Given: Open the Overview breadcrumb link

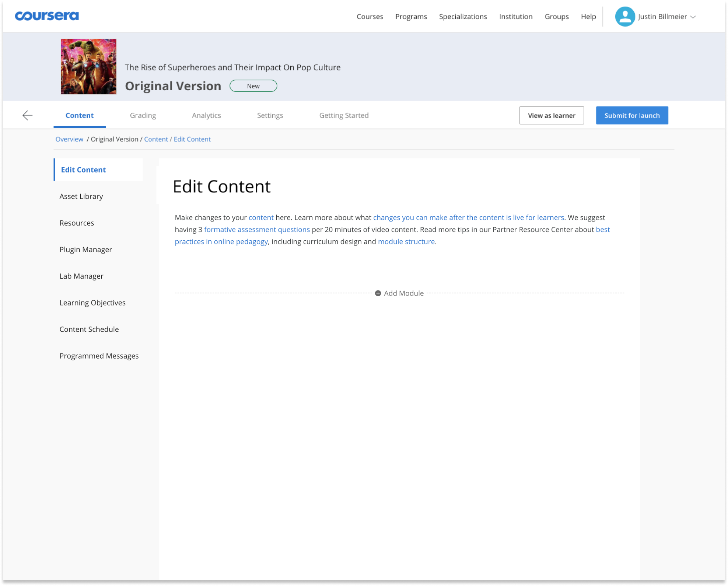Looking at the screenshot, I should click(69, 139).
